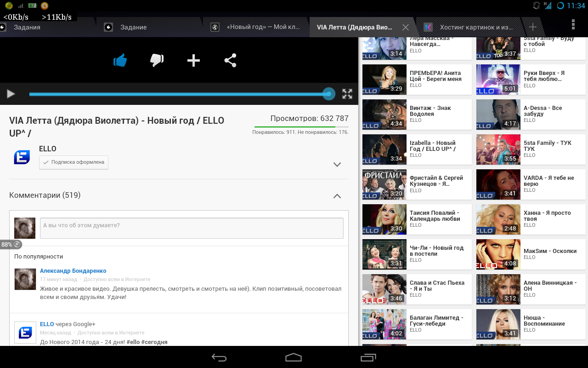The image size is (588, 368).
Task: Open ELLO channel name link
Action: pyautogui.click(x=48, y=149)
